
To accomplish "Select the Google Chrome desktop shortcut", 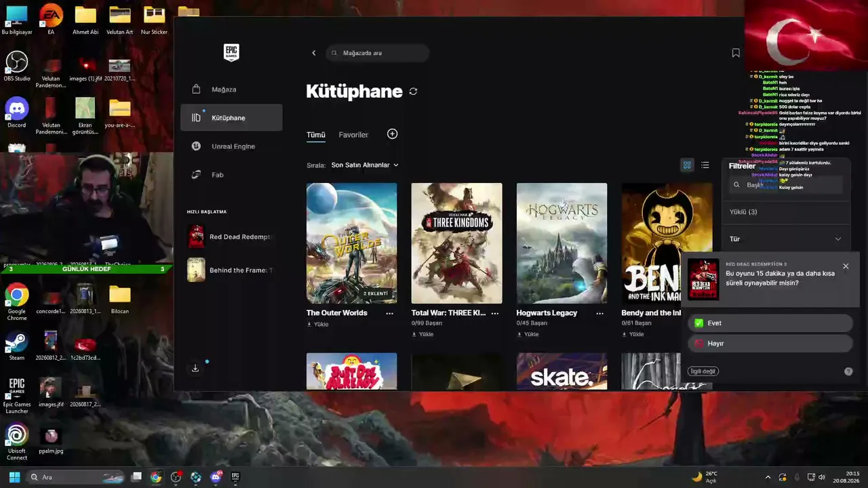I will point(17,302).
